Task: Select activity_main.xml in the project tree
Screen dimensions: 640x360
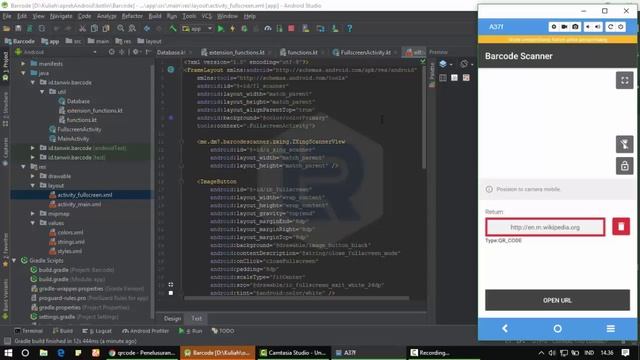Action: (x=79, y=204)
